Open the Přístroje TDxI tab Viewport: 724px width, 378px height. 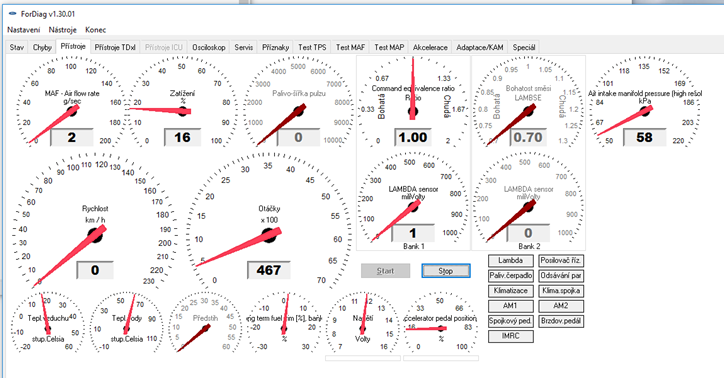(115, 47)
